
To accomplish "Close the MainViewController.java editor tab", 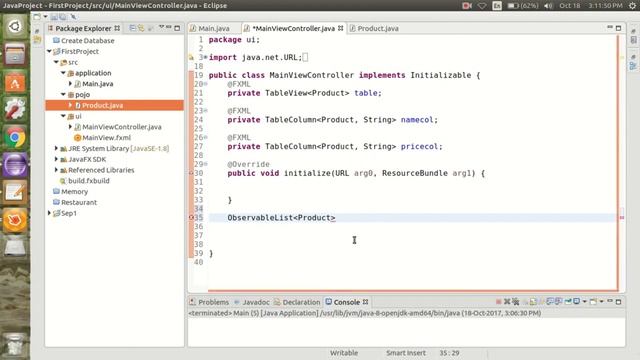I will 340,28.
